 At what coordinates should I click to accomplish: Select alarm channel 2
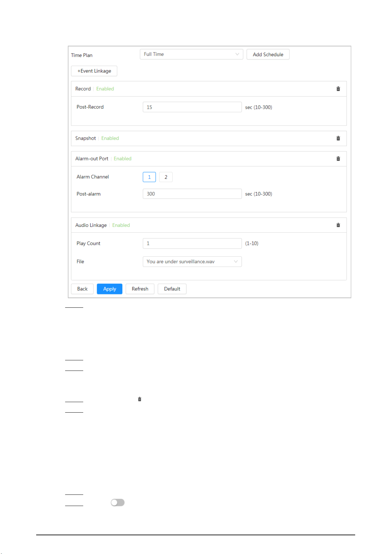[166, 177]
